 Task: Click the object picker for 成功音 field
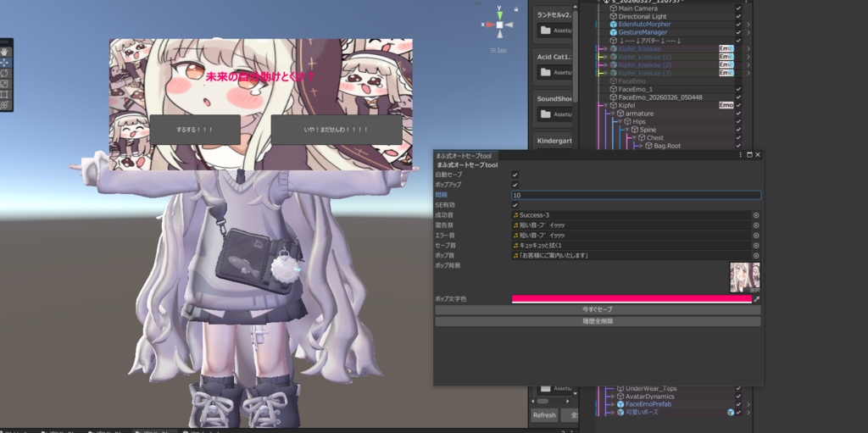pos(756,215)
